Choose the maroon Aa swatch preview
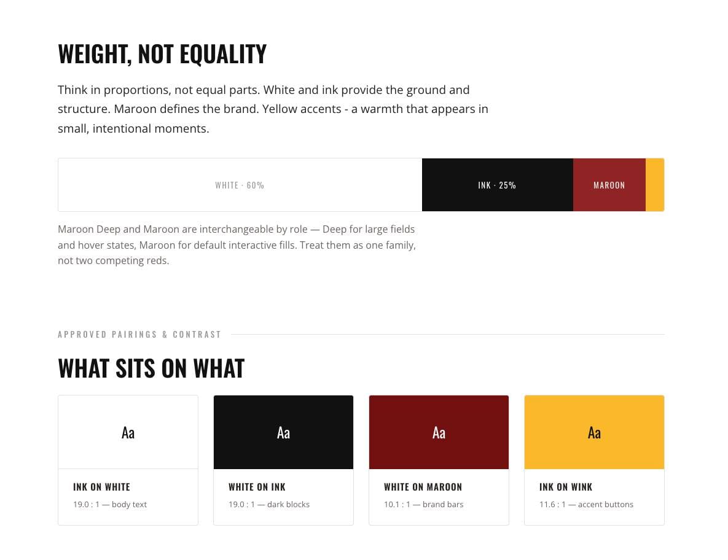 439,432
